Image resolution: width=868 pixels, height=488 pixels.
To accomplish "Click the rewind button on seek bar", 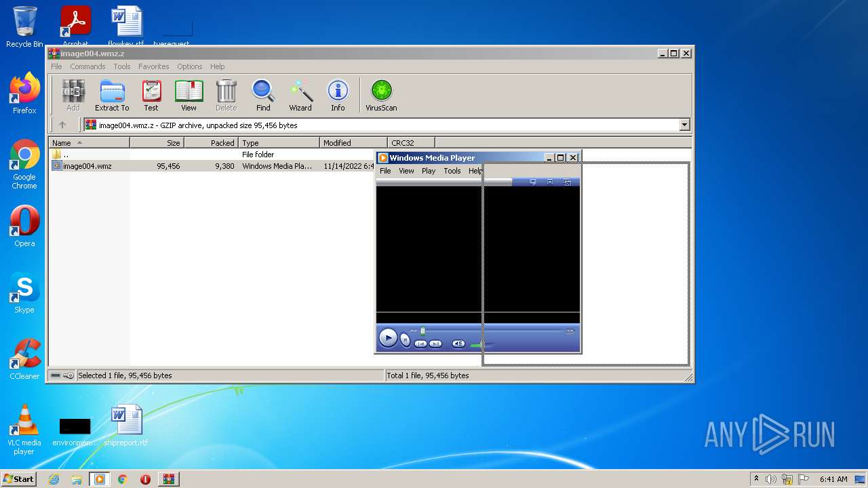I will click(414, 331).
